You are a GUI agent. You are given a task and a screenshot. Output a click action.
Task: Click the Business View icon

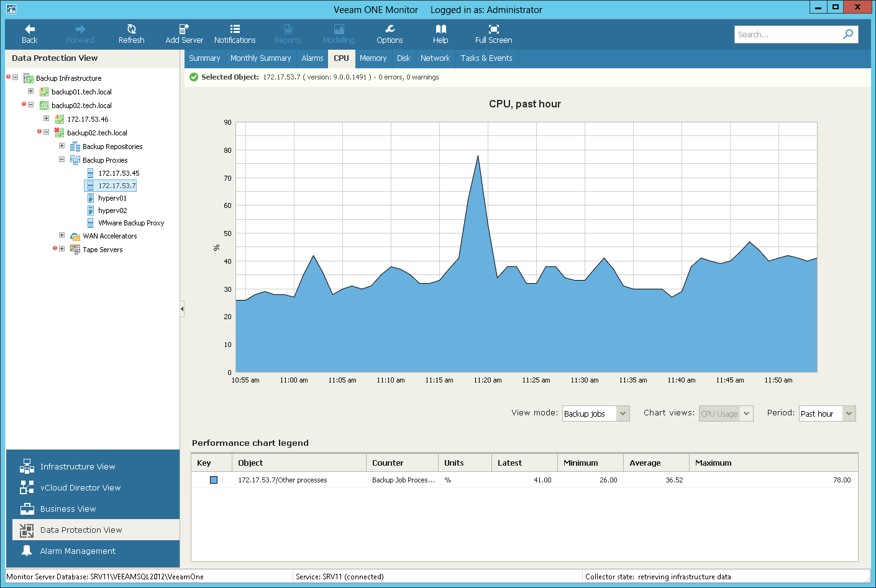27,509
